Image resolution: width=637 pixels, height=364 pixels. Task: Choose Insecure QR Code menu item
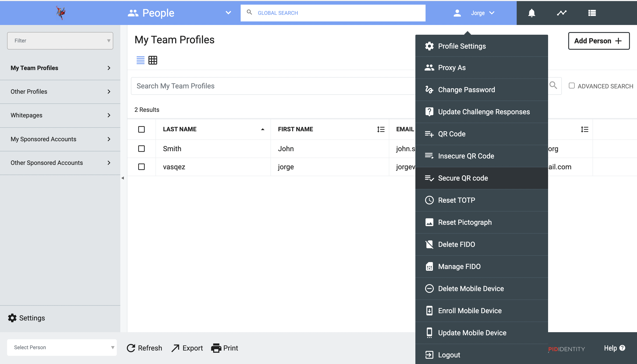(481, 156)
